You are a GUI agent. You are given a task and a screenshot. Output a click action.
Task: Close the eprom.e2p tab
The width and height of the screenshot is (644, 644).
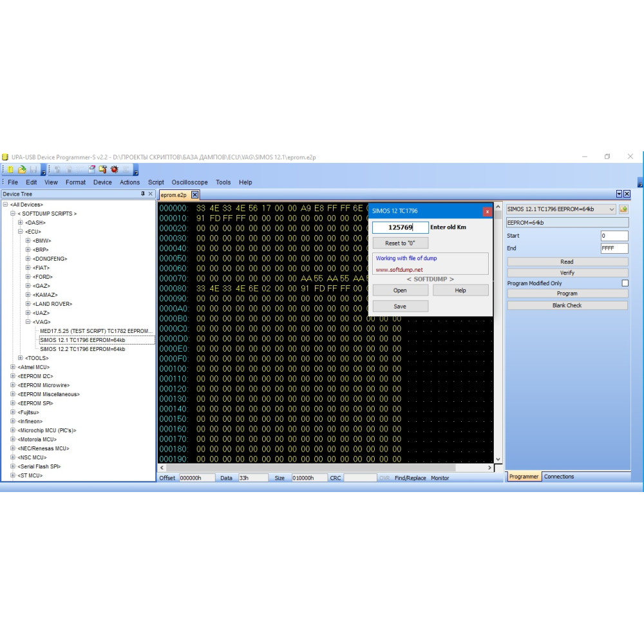click(194, 194)
